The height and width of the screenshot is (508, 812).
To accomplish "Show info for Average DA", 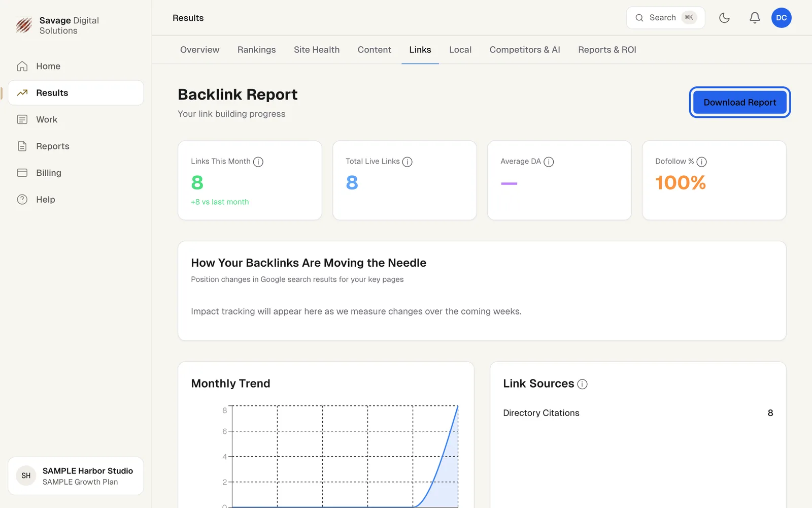I will (549, 162).
